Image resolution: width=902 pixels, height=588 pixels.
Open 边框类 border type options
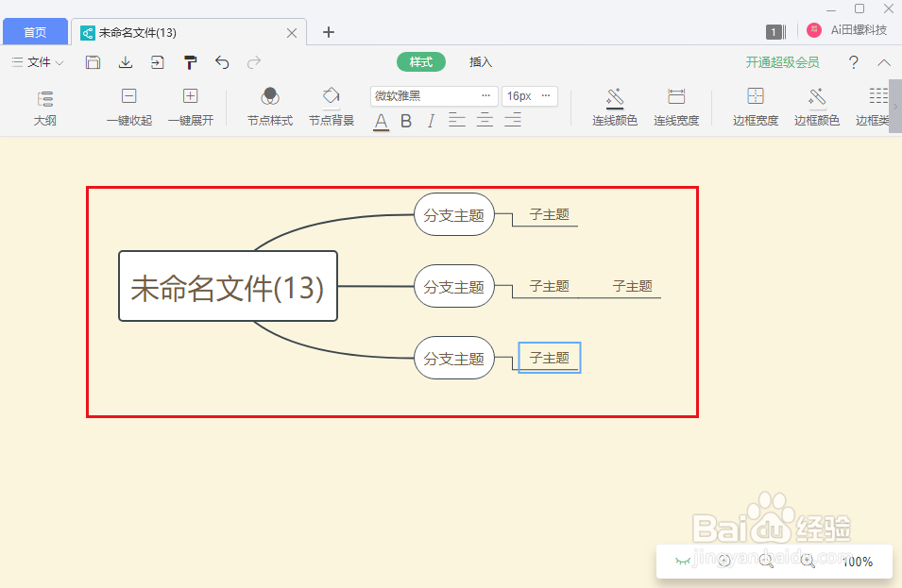tap(873, 107)
